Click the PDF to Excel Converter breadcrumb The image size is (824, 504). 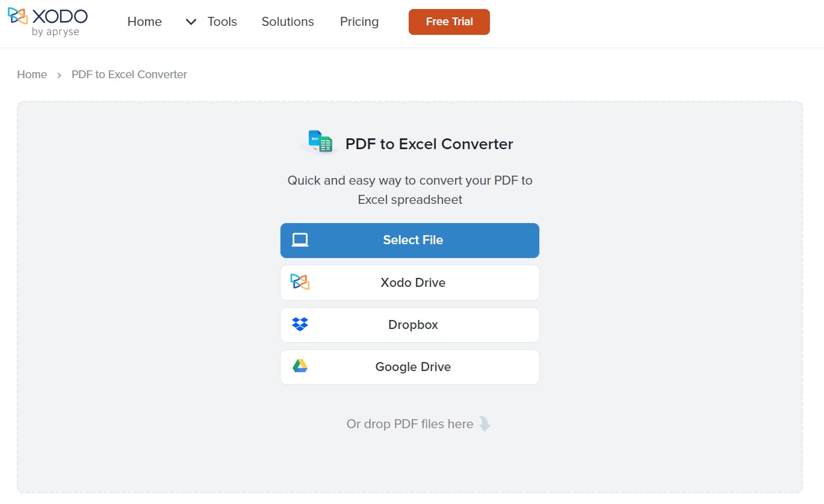[x=129, y=75]
